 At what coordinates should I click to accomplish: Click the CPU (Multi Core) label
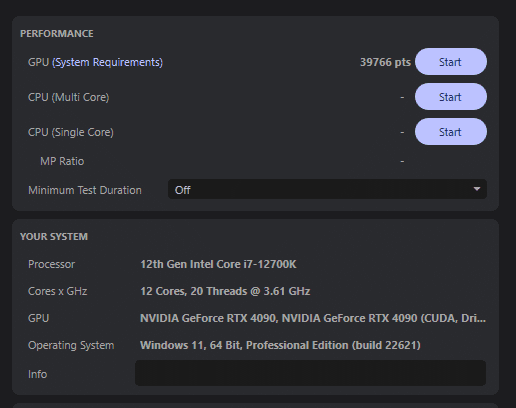click(69, 97)
